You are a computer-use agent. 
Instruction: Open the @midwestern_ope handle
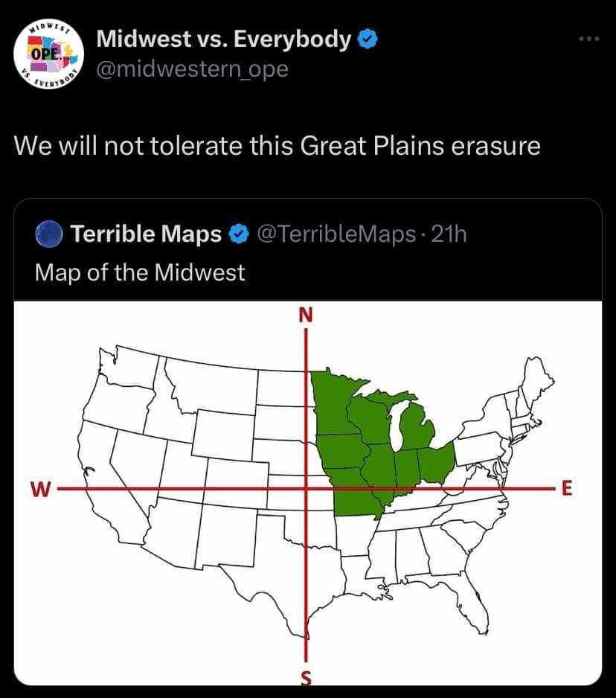[192, 69]
